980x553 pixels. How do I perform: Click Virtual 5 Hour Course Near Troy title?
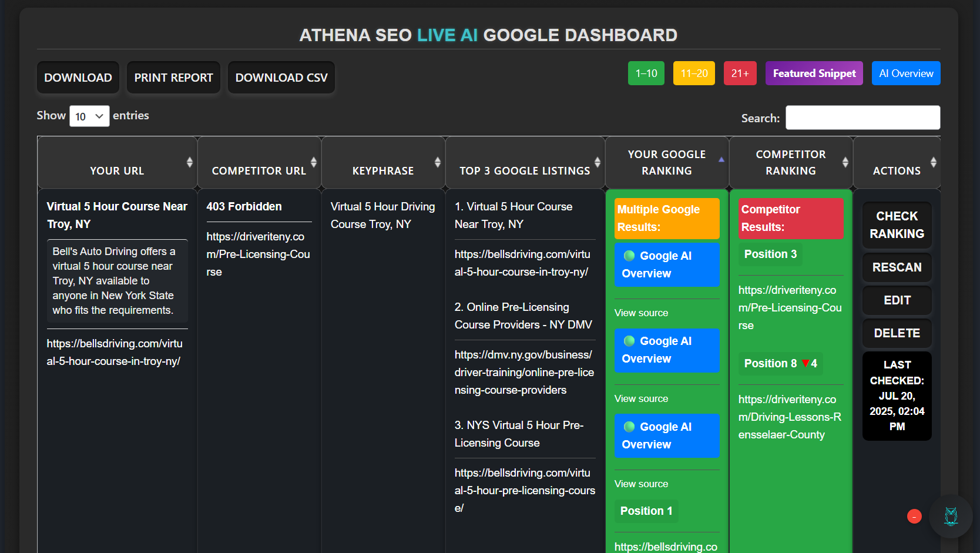(117, 216)
